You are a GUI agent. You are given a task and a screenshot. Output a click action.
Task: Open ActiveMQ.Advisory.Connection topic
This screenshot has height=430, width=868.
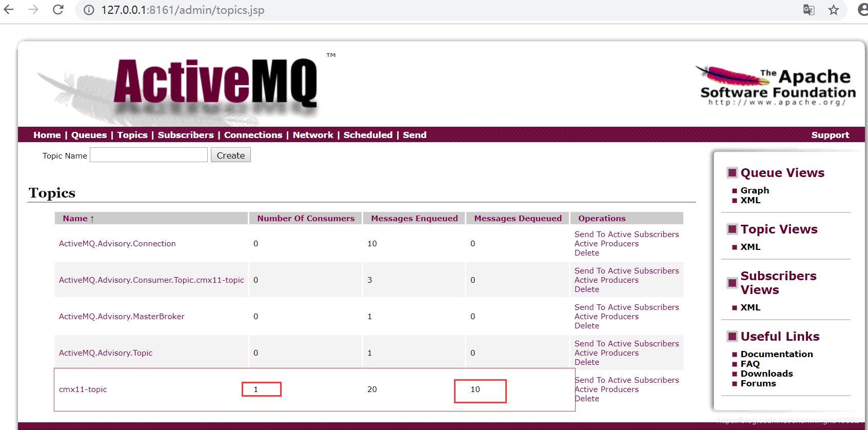(117, 244)
